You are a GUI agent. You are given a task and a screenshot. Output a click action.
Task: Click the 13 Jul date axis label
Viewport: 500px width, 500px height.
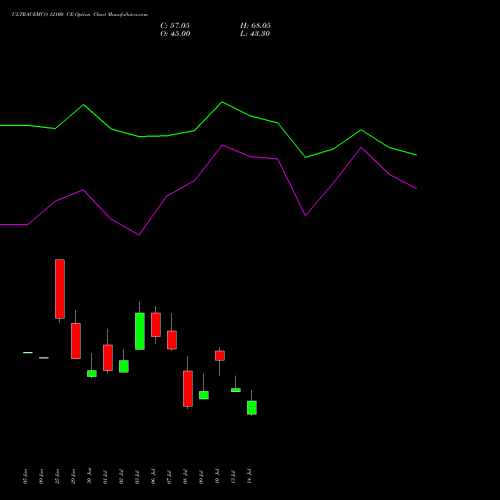tap(233, 477)
